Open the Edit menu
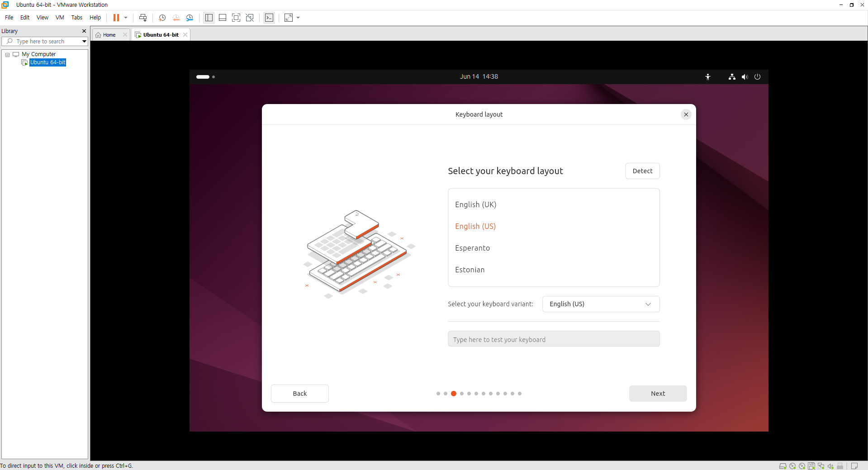The image size is (868, 470). [25, 18]
